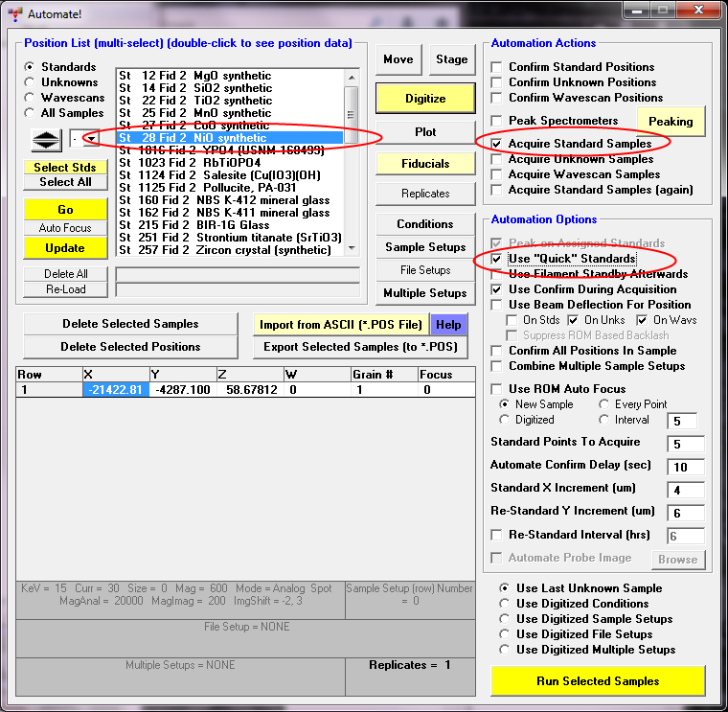Click Run Selected Samples button
The width and height of the screenshot is (728, 712).
598,681
